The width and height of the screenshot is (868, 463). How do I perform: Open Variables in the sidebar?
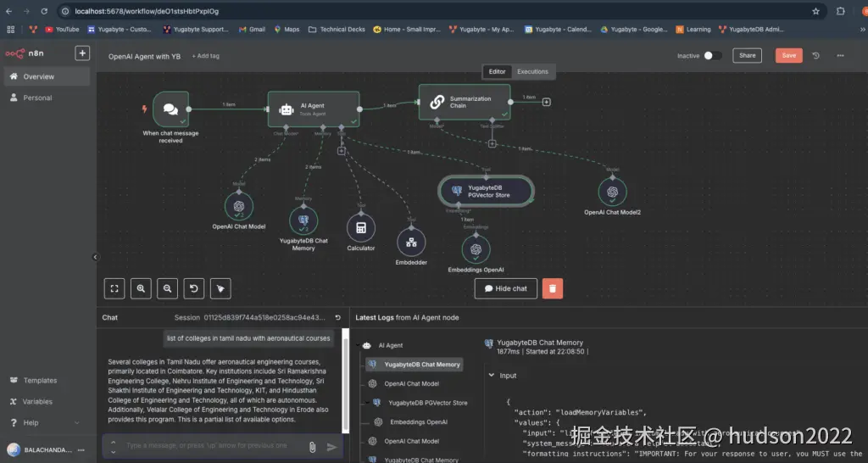[47, 402]
